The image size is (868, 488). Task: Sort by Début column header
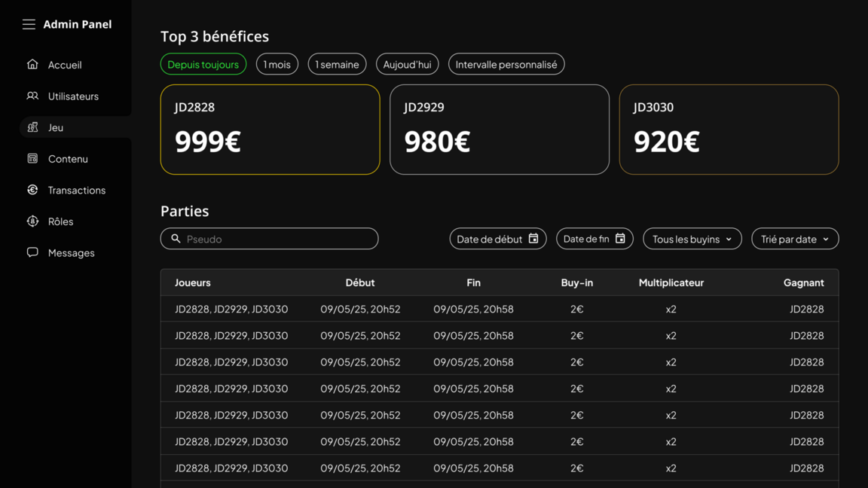[360, 282]
